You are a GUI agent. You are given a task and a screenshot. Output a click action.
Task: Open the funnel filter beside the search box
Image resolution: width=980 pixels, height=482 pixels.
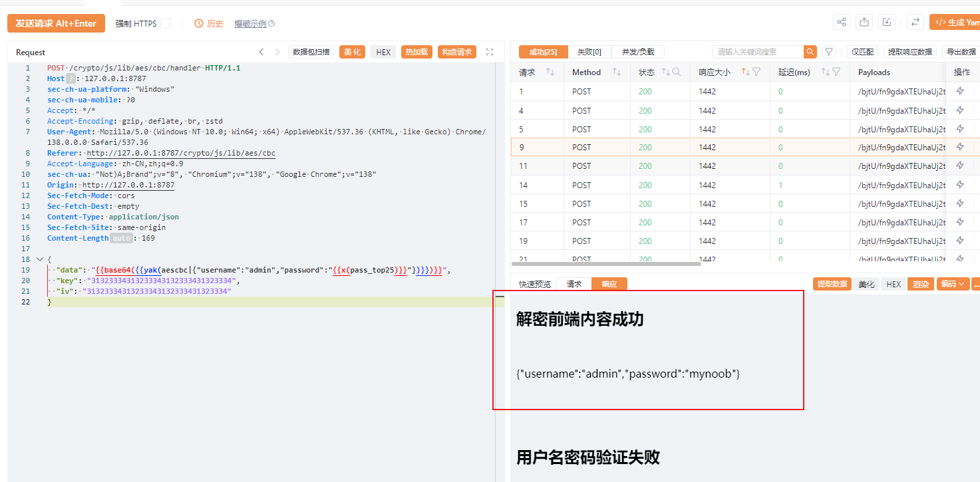click(829, 52)
